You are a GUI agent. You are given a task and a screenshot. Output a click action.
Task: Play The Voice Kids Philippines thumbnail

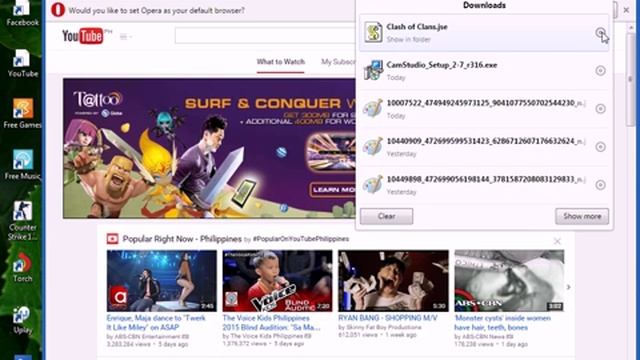pos(277,281)
